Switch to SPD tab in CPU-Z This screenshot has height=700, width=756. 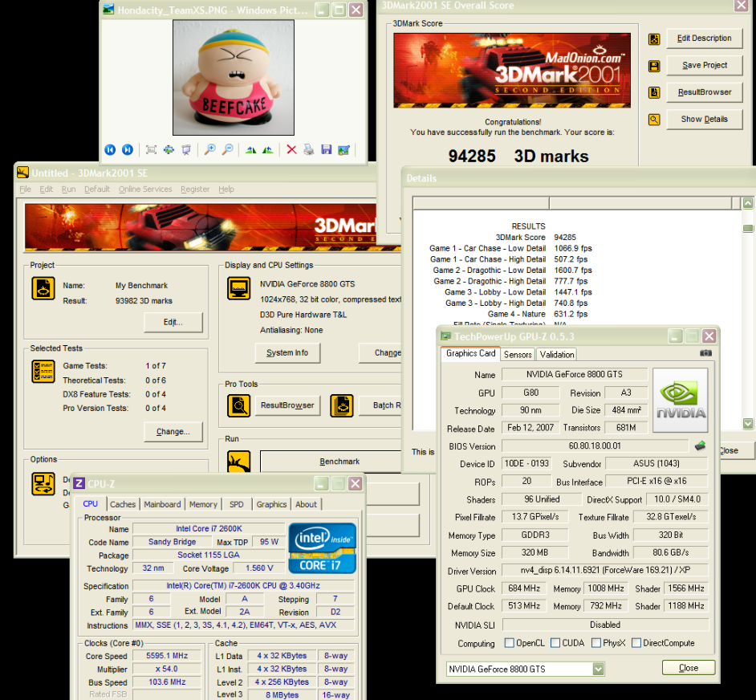[236, 504]
